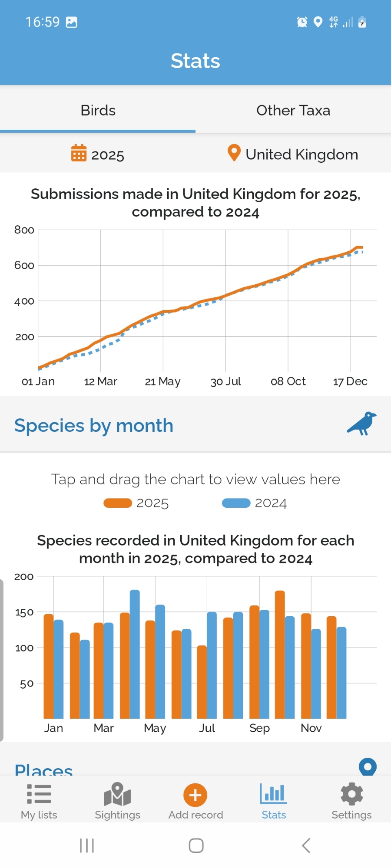Switch to the Birds tab
Viewport: 391px width, 868px height.
pos(98,110)
